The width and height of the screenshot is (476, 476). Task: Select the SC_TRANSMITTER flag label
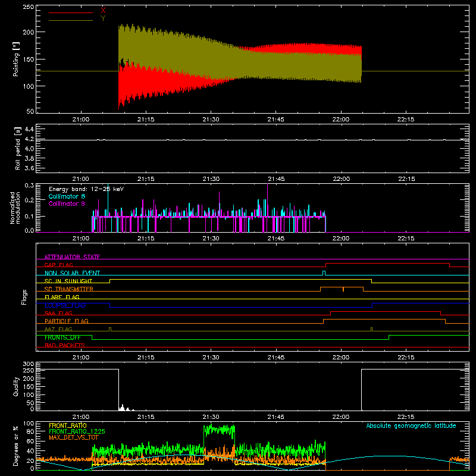(x=69, y=289)
